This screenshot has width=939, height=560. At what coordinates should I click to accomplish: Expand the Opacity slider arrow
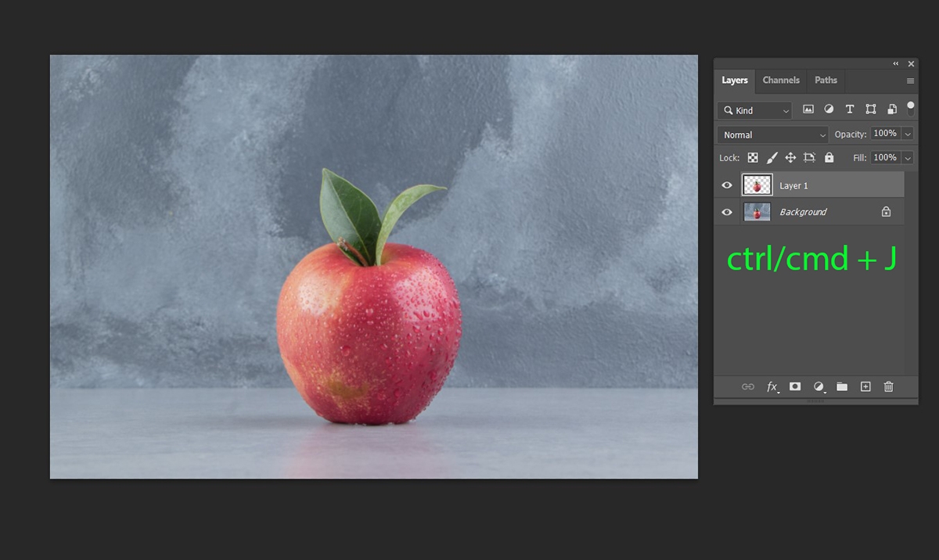click(908, 135)
